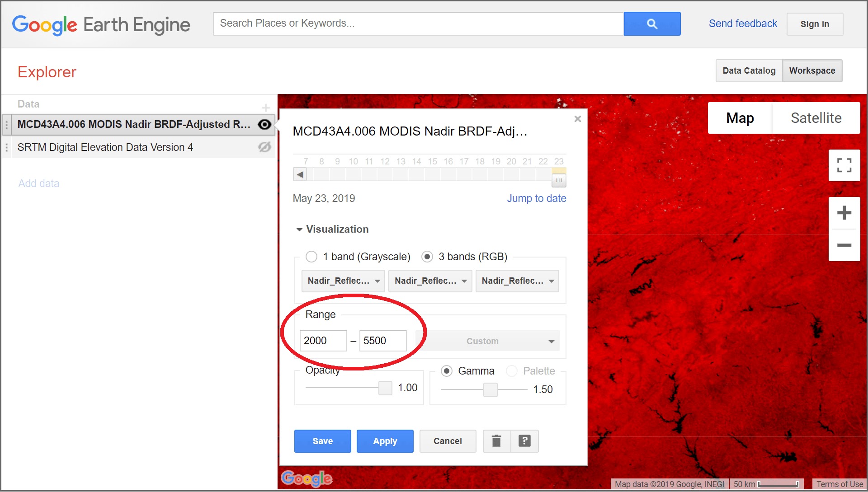Switch to Workspace tab

point(812,71)
